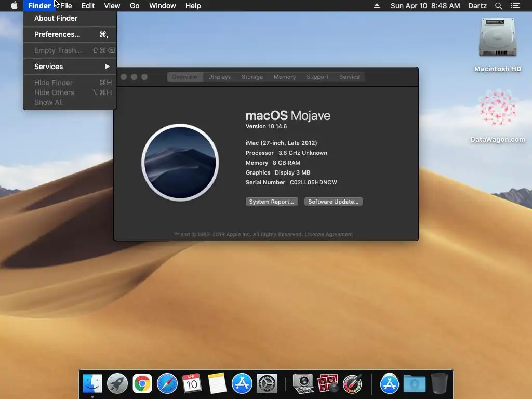Click the Finder menu bar item

pyautogui.click(x=39, y=6)
